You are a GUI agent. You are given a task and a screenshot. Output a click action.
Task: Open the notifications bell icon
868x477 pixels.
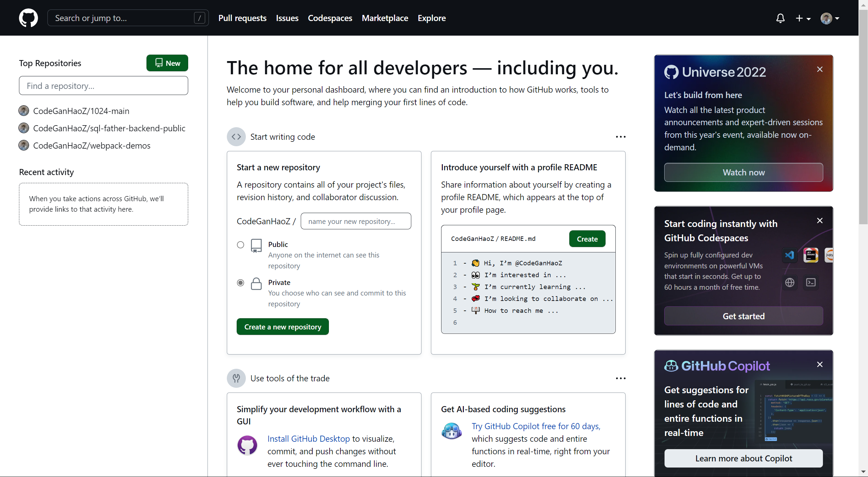[x=780, y=18]
